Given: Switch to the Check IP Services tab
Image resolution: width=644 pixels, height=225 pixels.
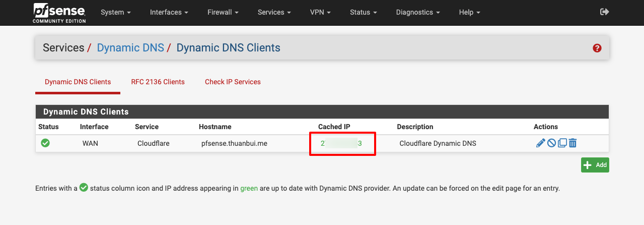Looking at the screenshot, I should coord(233,82).
